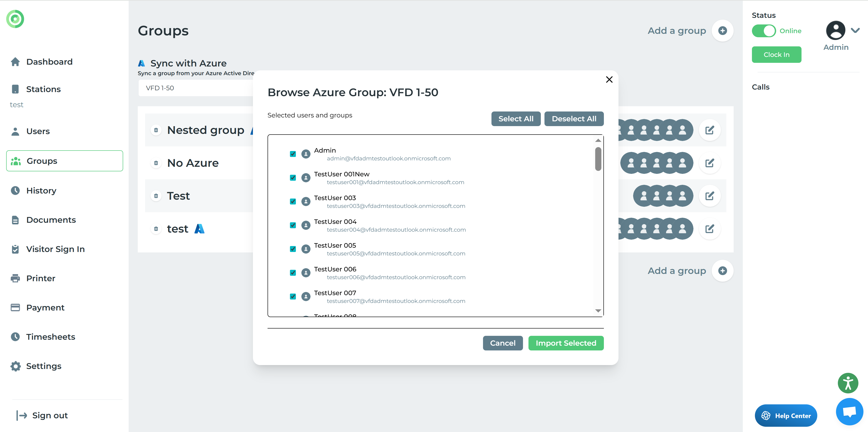868x432 pixels.
Task: Open the chat bubble widget
Action: tap(849, 411)
